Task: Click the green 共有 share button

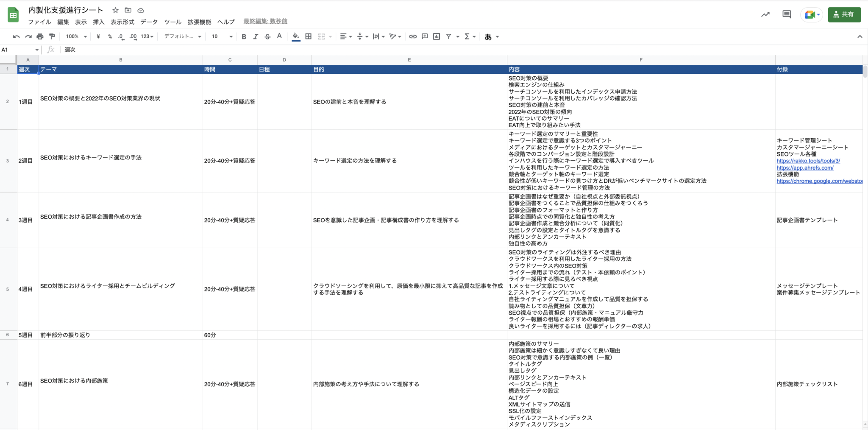Action: click(x=844, y=14)
